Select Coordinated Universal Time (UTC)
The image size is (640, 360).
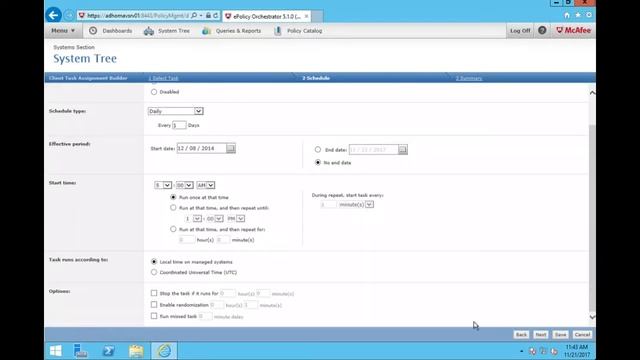point(154,272)
